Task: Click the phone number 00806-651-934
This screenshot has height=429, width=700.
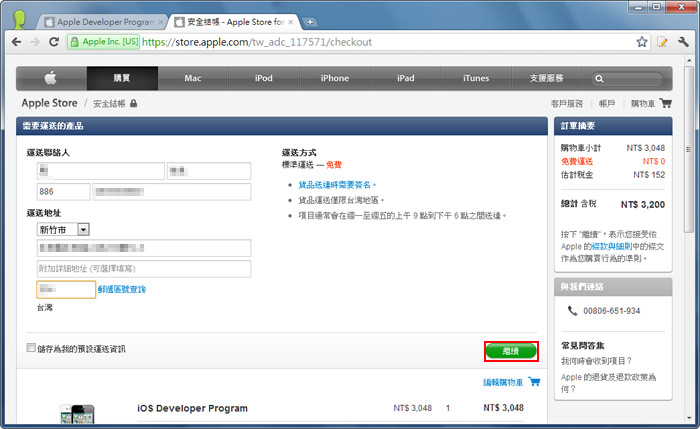Action: point(612,311)
